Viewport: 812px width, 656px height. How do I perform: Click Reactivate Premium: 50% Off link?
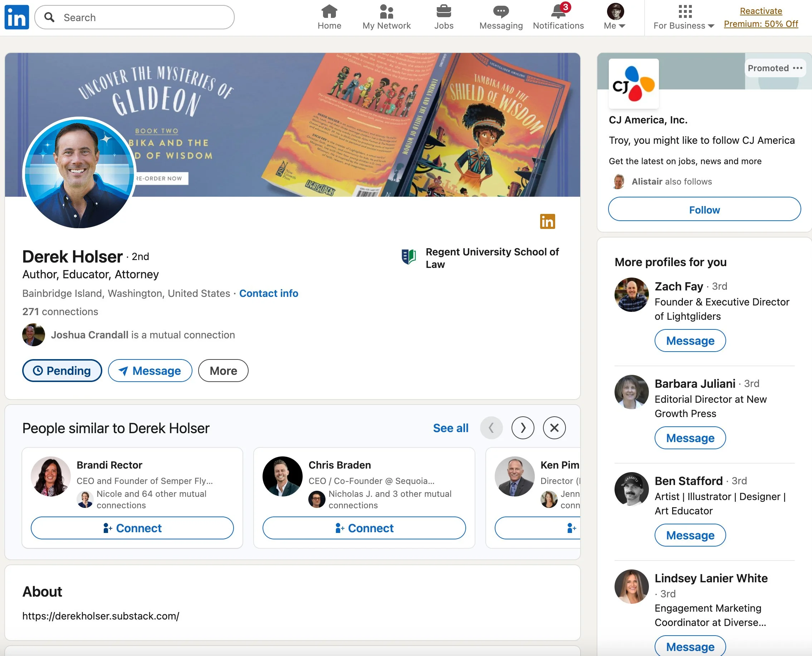click(760, 18)
